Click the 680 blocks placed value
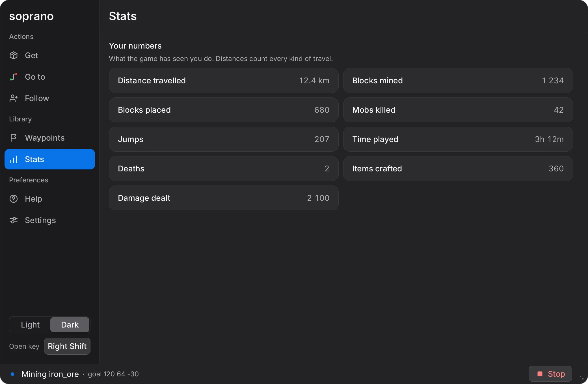This screenshot has height=384, width=588. (x=322, y=110)
